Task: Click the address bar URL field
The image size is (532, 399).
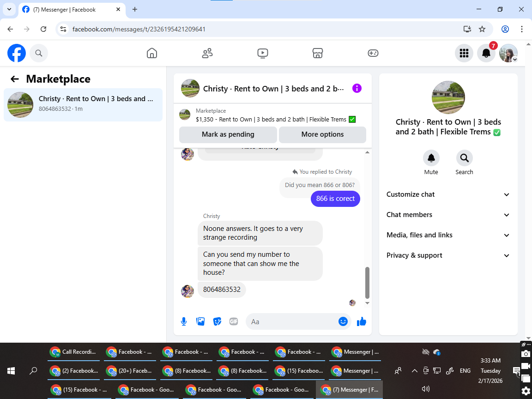Action: [x=265, y=29]
